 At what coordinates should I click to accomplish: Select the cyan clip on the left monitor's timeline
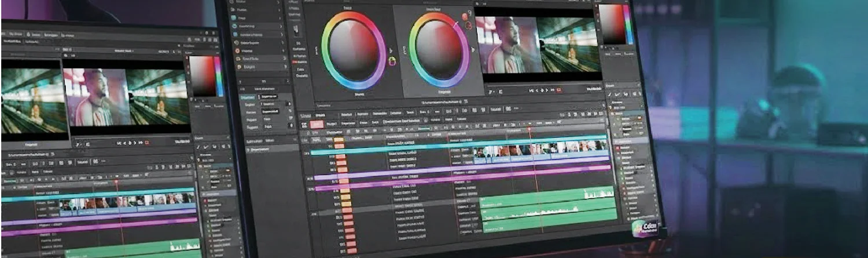point(97,194)
